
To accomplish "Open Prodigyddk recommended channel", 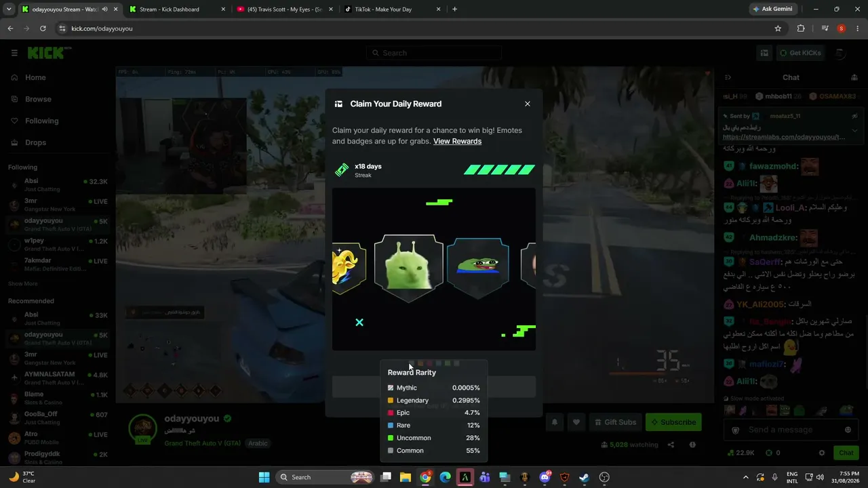I will tap(58, 457).
